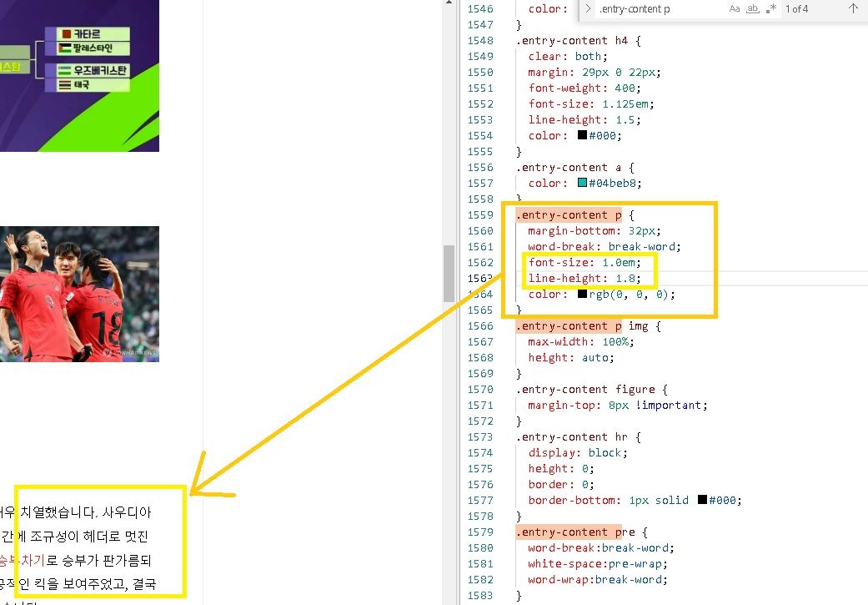Viewport: 868px width, 605px height.
Task: Open color picker for h4 #000 swatch
Action: [x=582, y=134]
